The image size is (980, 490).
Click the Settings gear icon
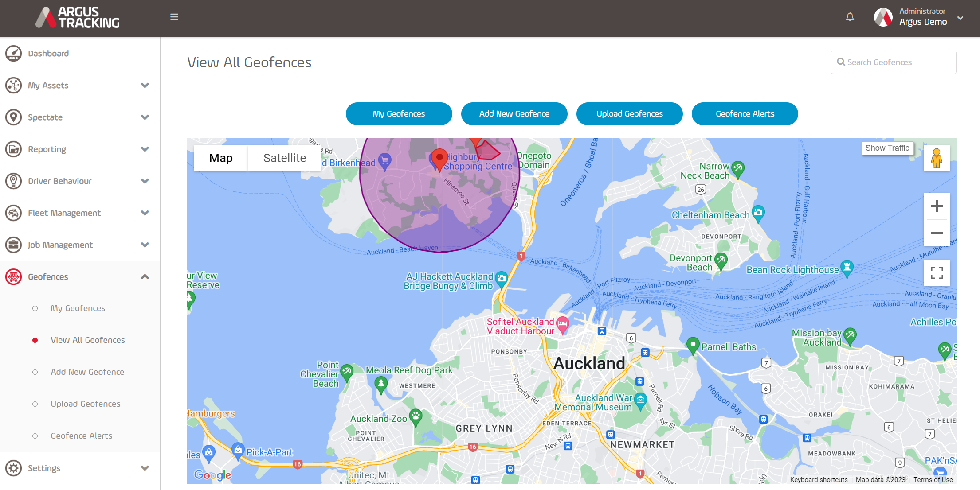(13, 468)
